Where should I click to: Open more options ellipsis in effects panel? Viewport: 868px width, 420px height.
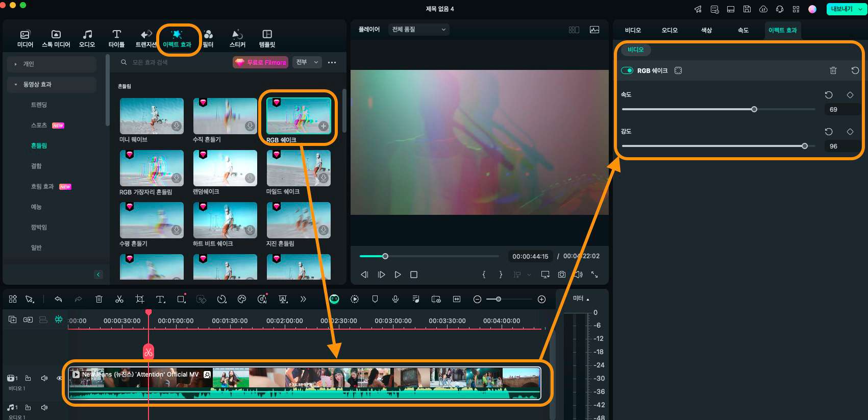[x=332, y=62]
